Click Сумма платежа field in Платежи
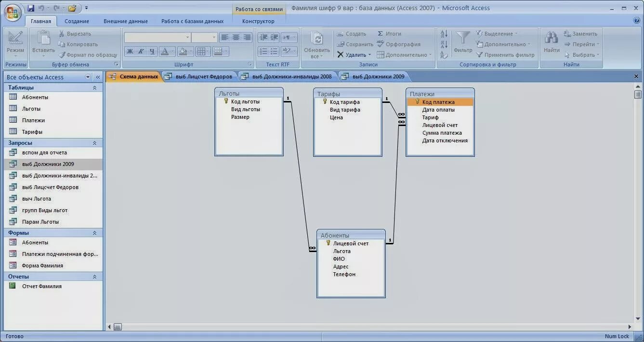 pos(442,133)
